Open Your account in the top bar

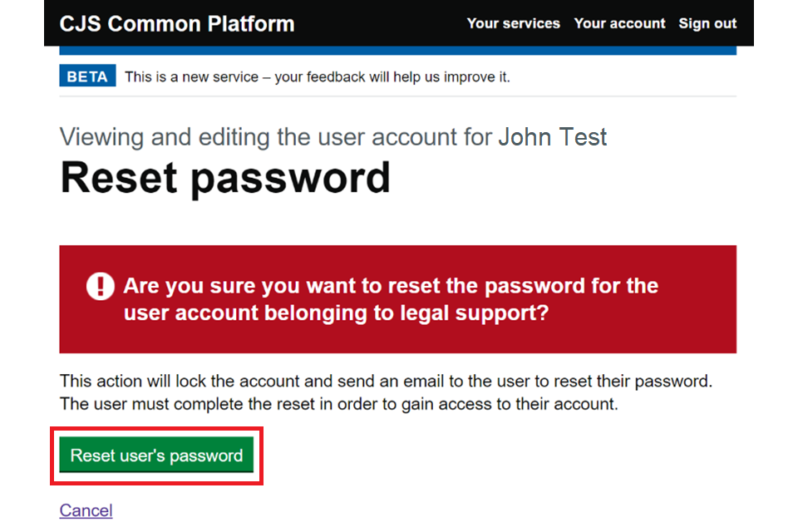click(x=619, y=23)
